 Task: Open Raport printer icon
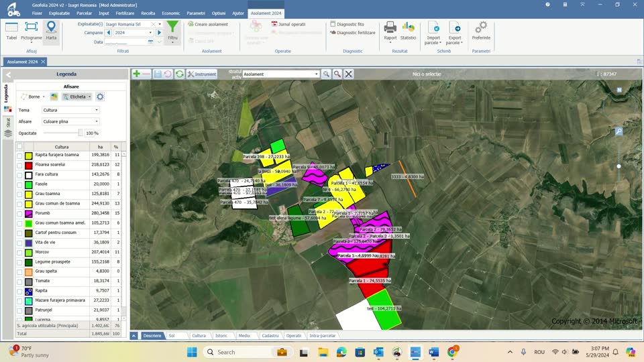[x=390, y=32]
